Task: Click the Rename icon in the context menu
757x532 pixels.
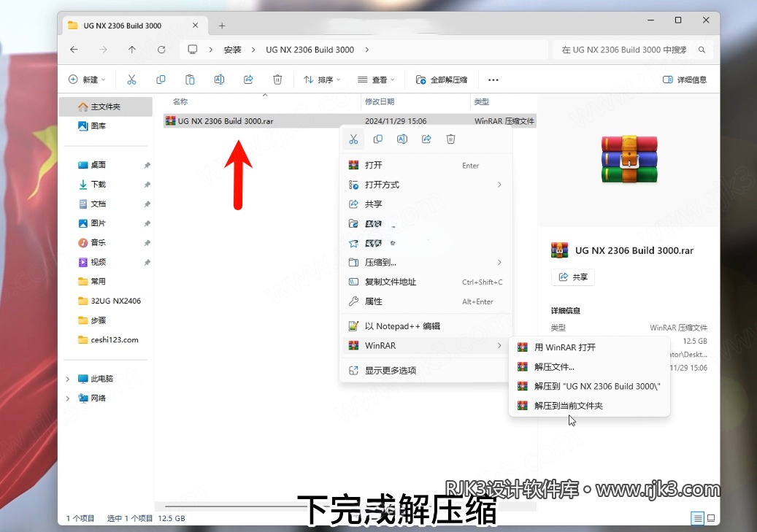Action: (x=402, y=139)
